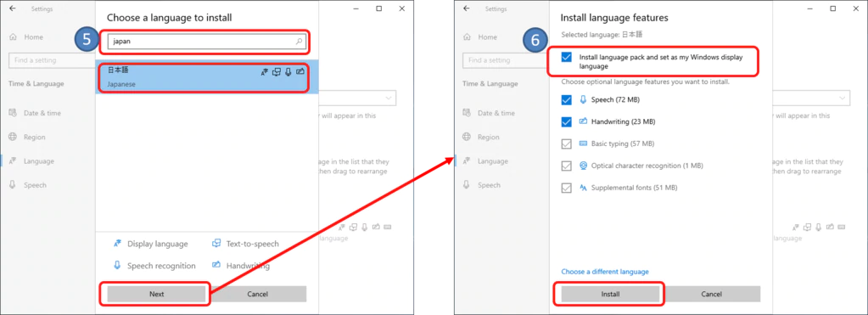The height and width of the screenshot is (315, 868).
Task: Click display language icon on Japanese row
Action: pos(265,72)
